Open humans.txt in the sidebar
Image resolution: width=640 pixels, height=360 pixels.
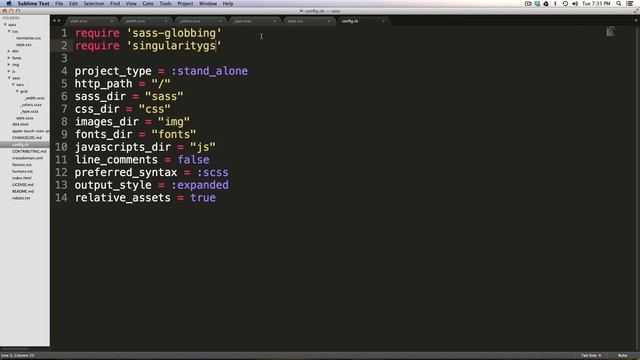tap(22, 171)
